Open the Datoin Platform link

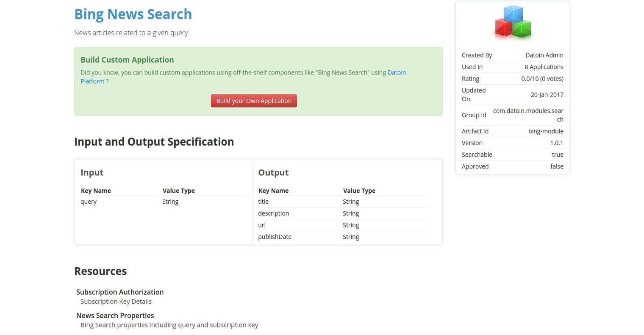[x=397, y=72]
